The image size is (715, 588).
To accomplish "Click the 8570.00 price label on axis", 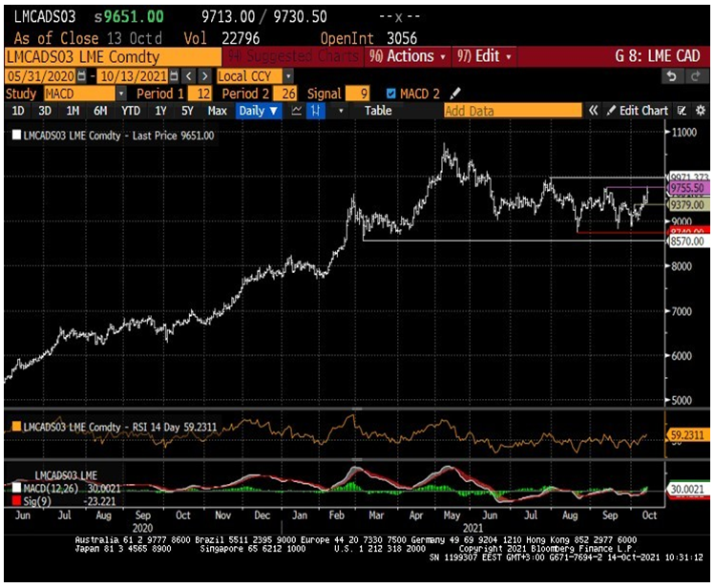I will [x=688, y=241].
